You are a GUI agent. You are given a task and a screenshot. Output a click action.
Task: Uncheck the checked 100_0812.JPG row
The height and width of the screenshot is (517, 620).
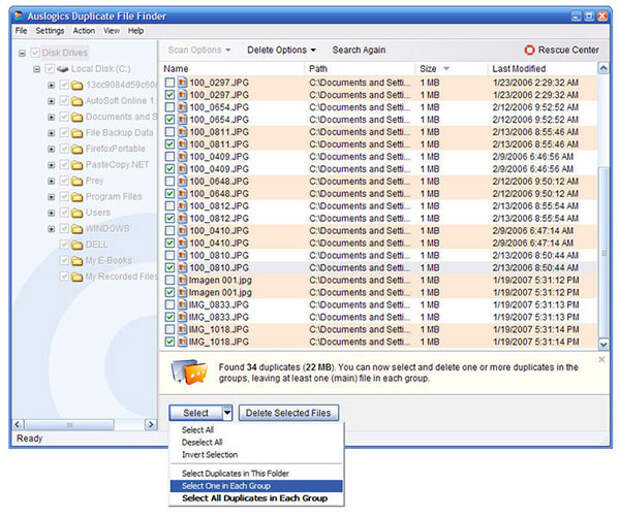[x=170, y=218]
